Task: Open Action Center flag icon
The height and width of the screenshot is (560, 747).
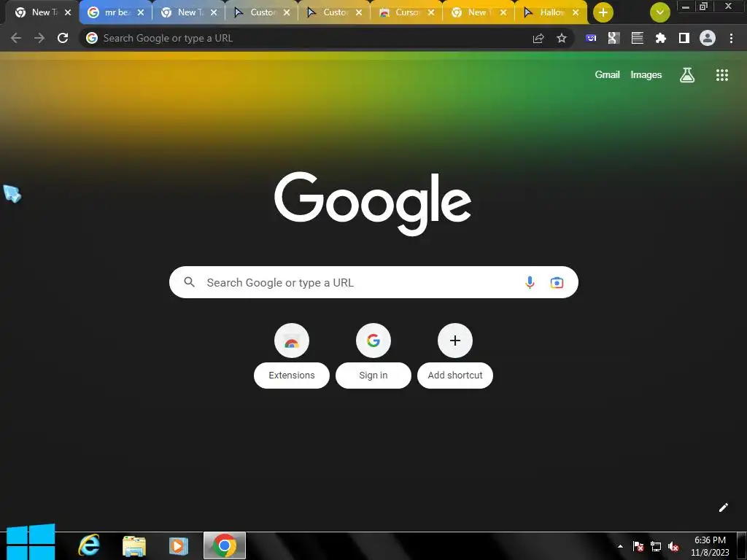Action: pos(638,546)
